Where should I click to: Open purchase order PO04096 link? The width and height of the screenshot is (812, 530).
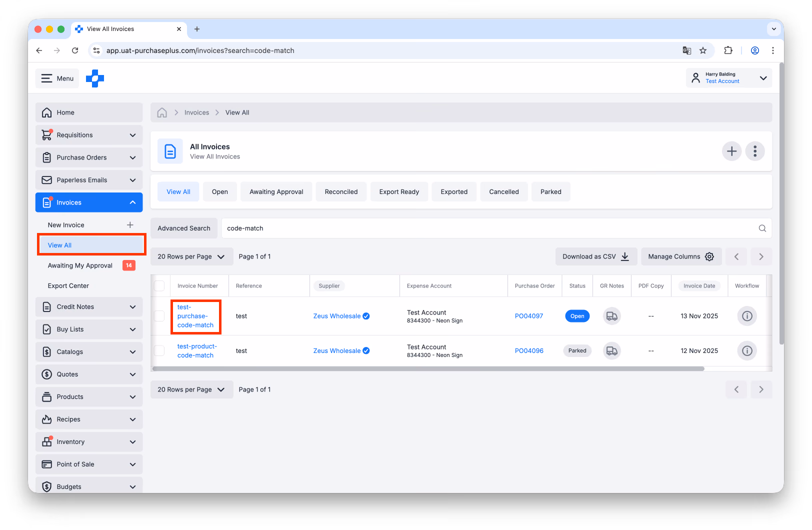click(529, 351)
